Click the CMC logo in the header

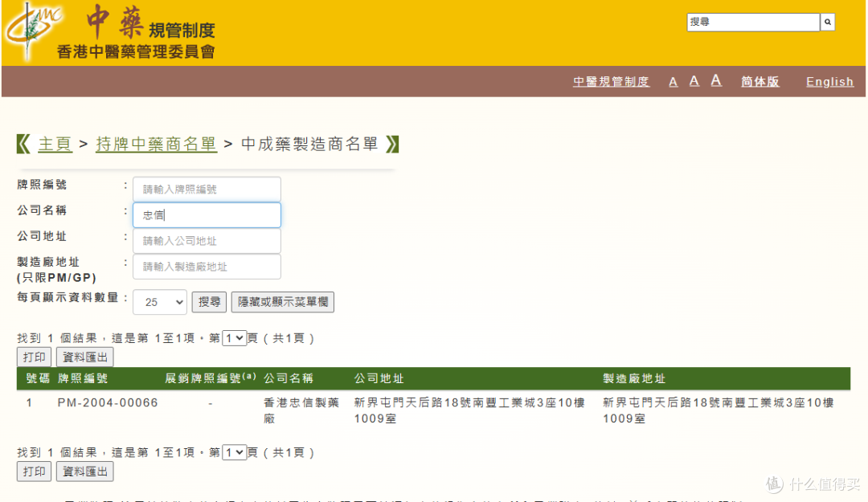[33, 31]
